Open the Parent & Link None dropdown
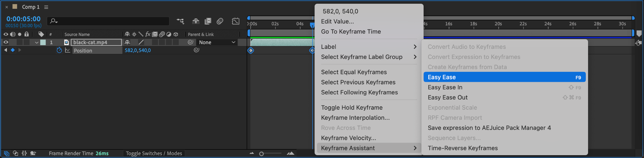The height and width of the screenshot is (158, 644). click(x=217, y=42)
